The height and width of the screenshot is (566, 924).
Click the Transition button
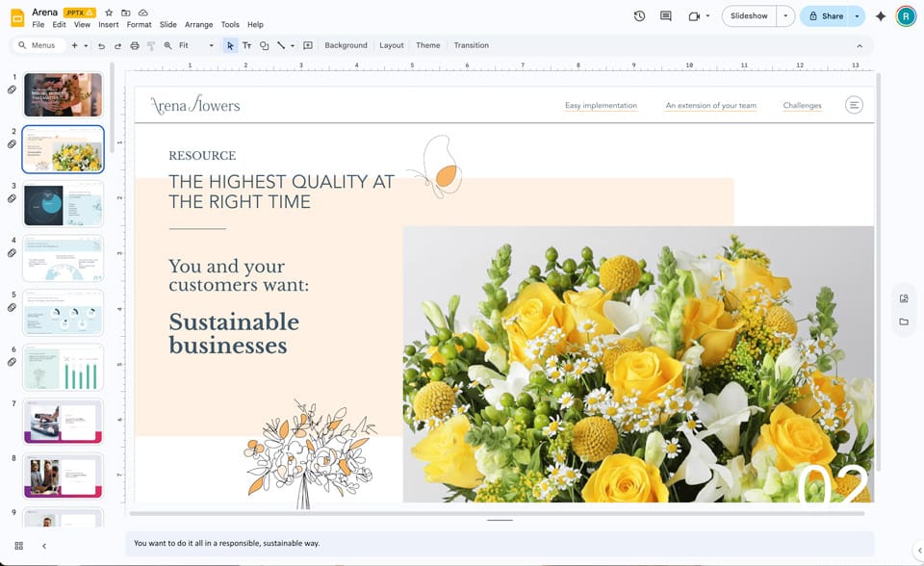click(x=471, y=45)
